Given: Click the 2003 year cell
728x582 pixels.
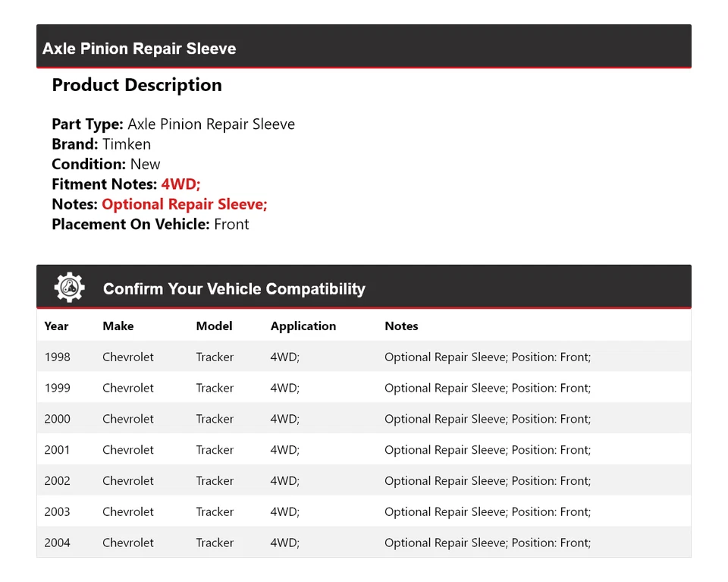Looking at the screenshot, I should tap(57, 512).
